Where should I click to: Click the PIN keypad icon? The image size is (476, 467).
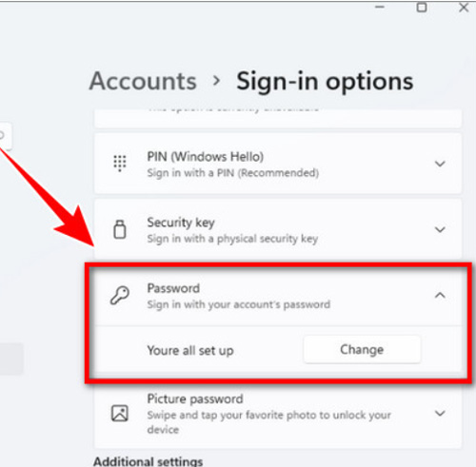click(120, 164)
